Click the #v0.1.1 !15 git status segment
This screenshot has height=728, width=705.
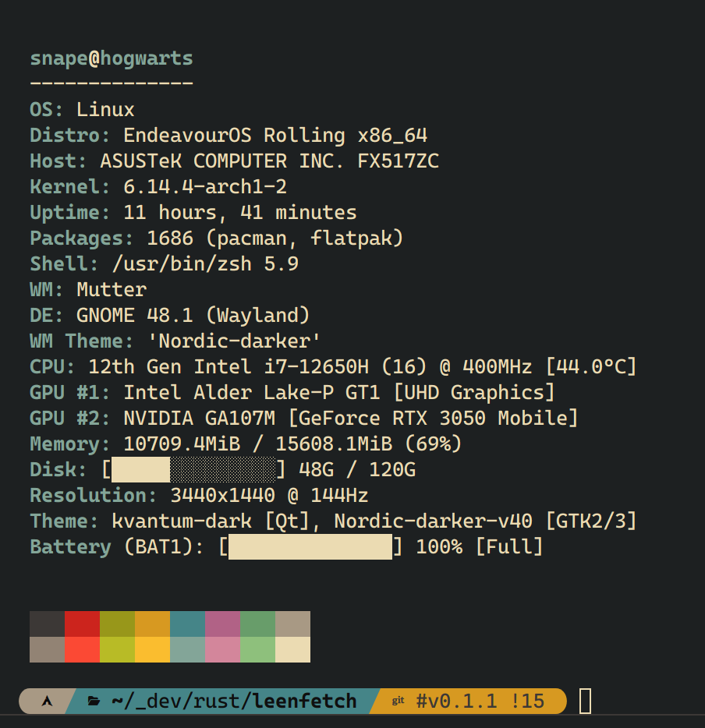(480, 701)
